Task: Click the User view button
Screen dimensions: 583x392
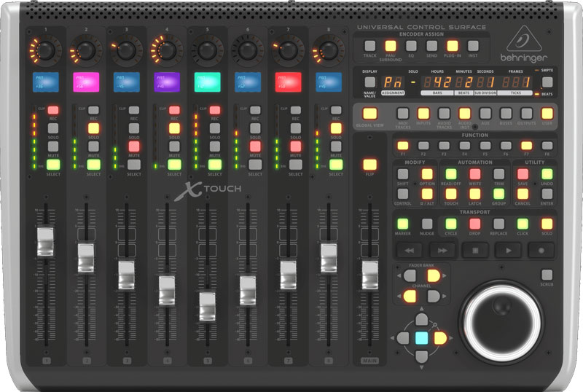Action: coord(547,114)
